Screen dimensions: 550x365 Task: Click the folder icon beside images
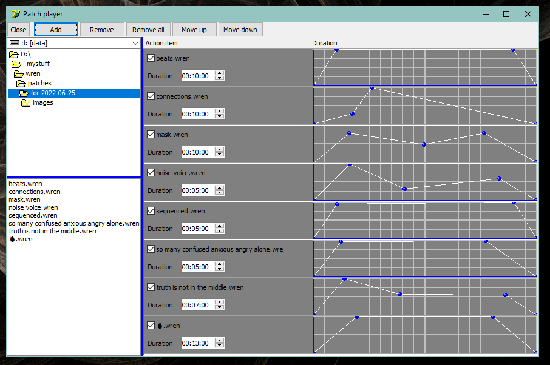(25, 103)
